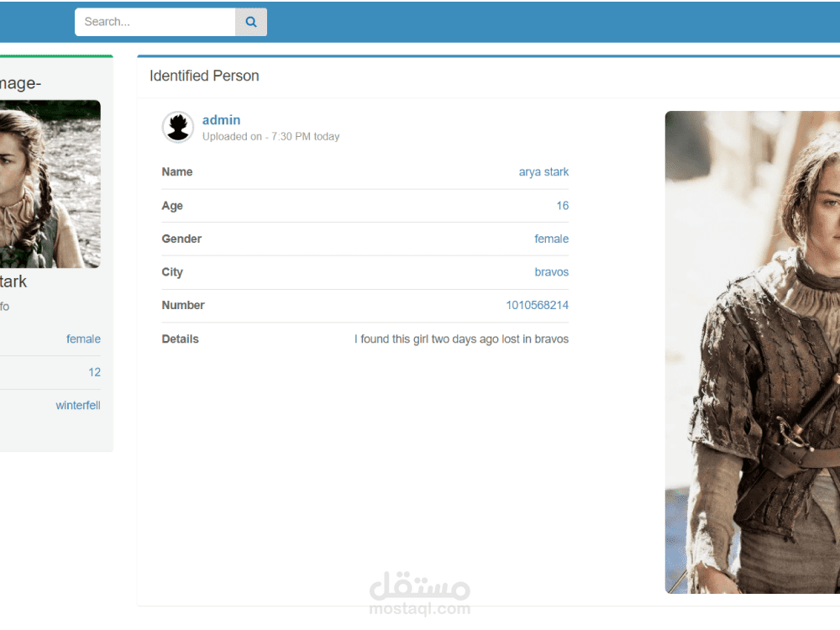The height and width of the screenshot is (630, 840).
Task: Click the city value 'bravos'
Action: (x=551, y=272)
